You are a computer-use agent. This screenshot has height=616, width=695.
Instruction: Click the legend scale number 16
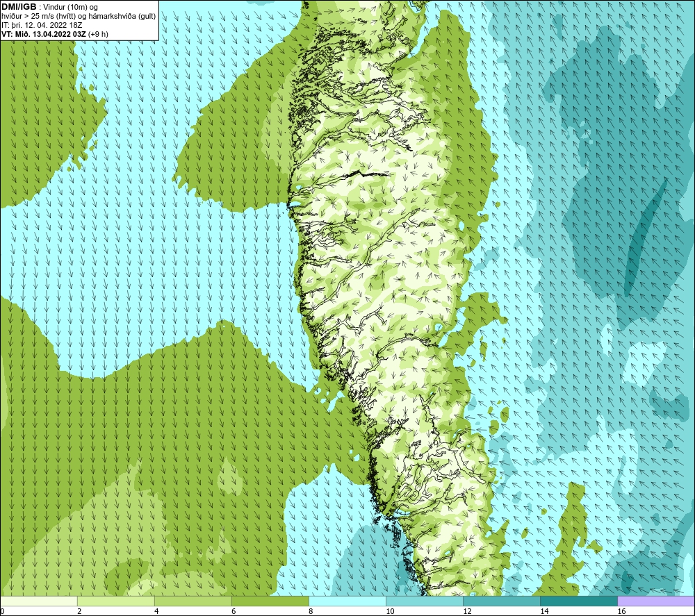(x=621, y=611)
